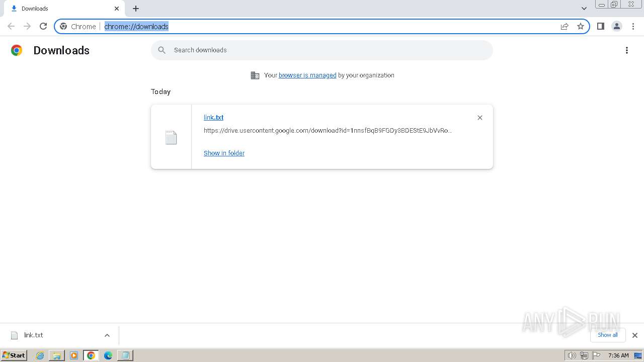644x362 pixels.
Task: Go forward with the forward arrow
Action: [27, 26]
